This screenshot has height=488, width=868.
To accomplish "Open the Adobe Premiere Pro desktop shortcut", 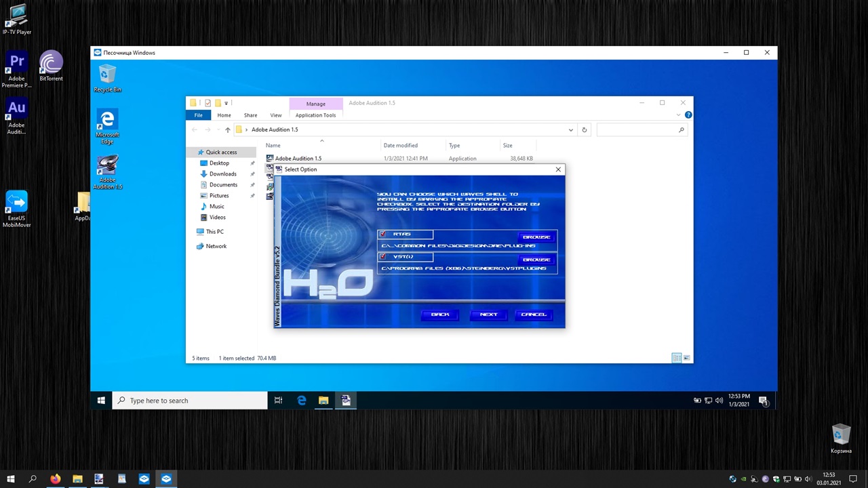I will coord(16,69).
